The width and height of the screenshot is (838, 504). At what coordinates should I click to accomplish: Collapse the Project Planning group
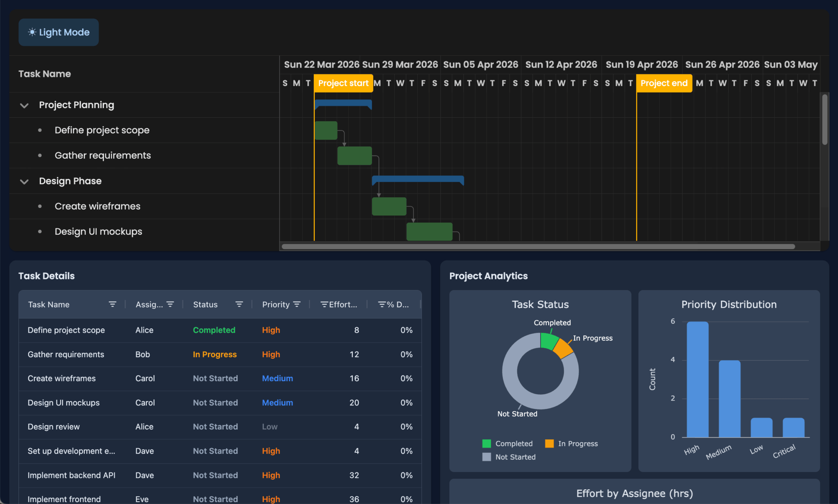point(24,105)
